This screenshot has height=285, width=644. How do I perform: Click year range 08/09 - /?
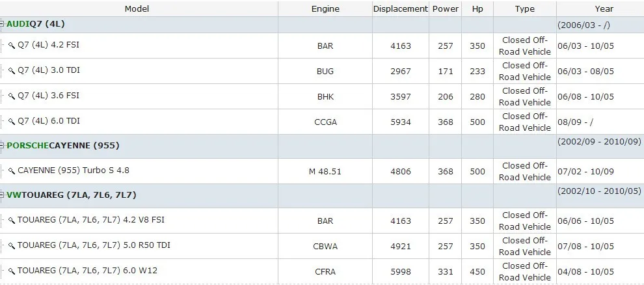(575, 122)
